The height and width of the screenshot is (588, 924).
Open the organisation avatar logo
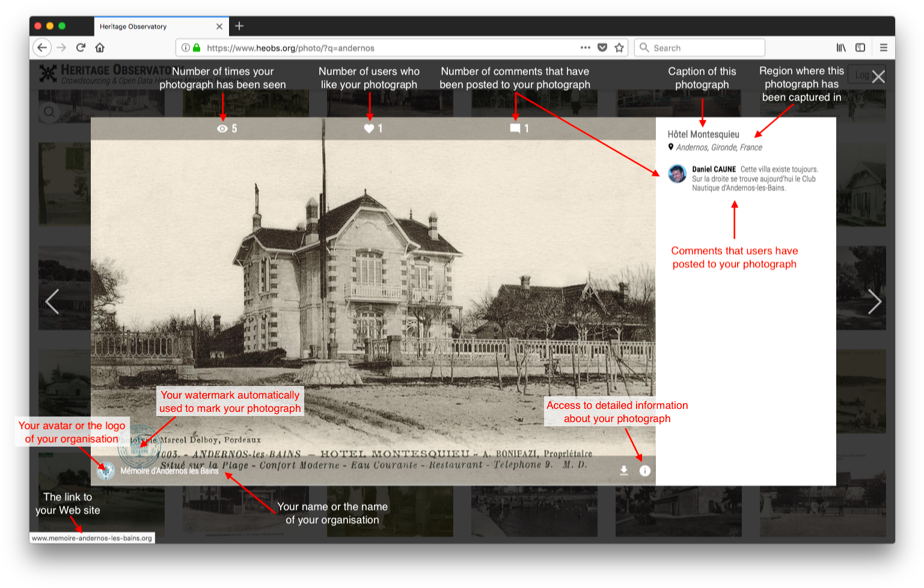tap(106, 471)
